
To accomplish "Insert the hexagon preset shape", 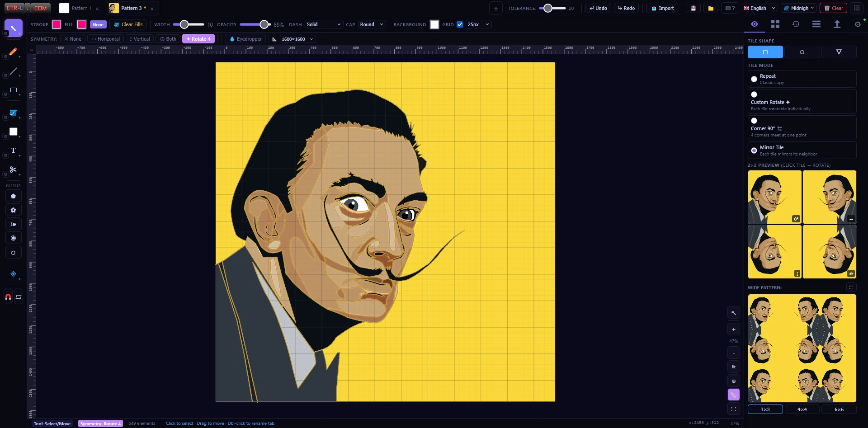I will [x=13, y=253].
